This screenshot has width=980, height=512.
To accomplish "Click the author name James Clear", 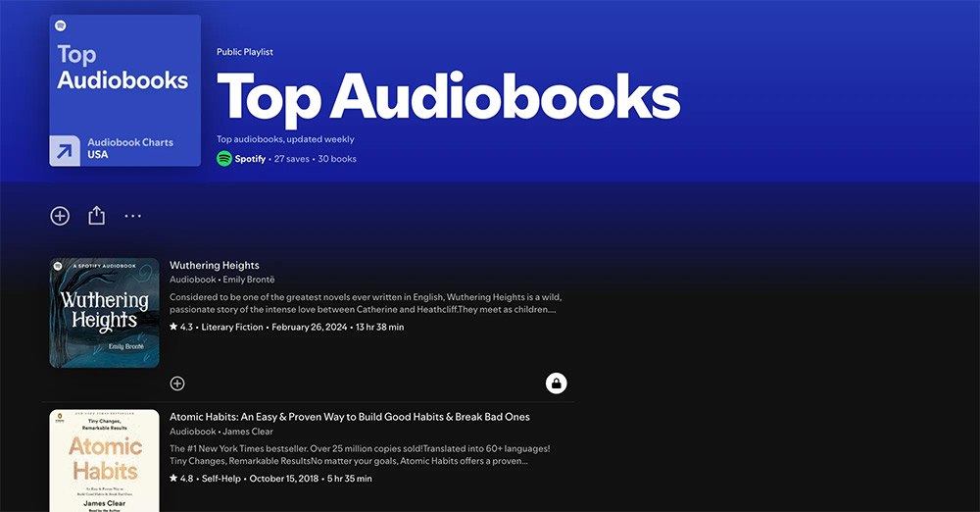I will tap(248, 432).
